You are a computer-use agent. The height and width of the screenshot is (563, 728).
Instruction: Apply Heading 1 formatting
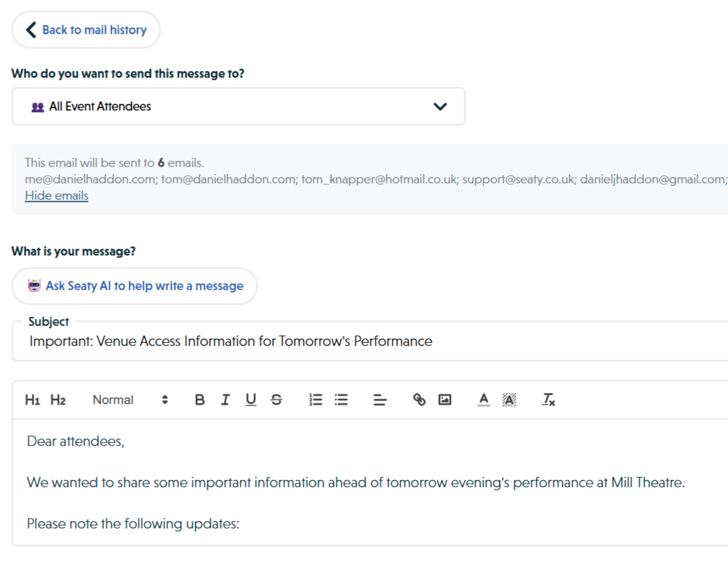tap(33, 399)
